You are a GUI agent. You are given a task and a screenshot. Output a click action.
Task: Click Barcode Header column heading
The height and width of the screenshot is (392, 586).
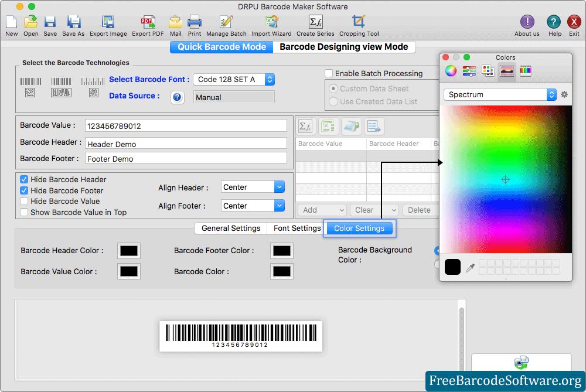[394, 144]
